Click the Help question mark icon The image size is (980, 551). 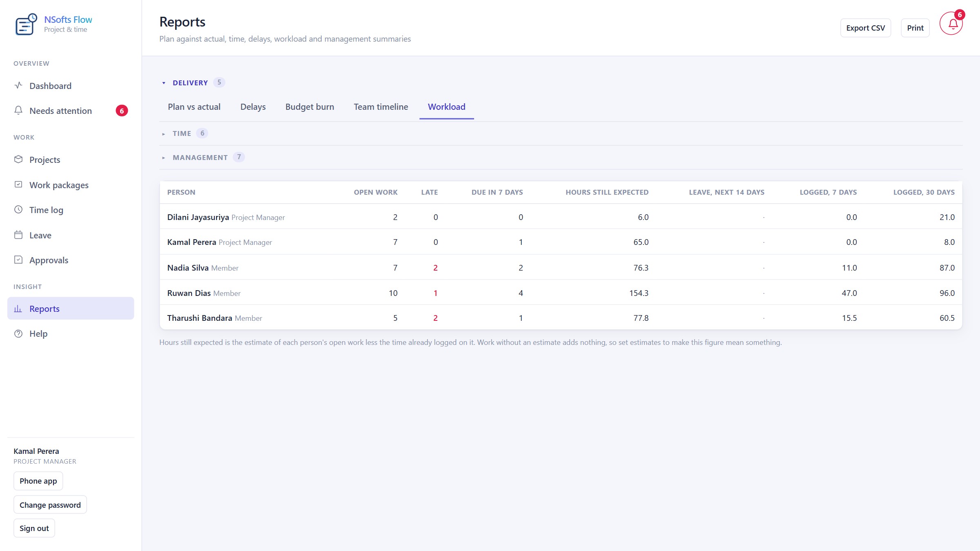18,333
